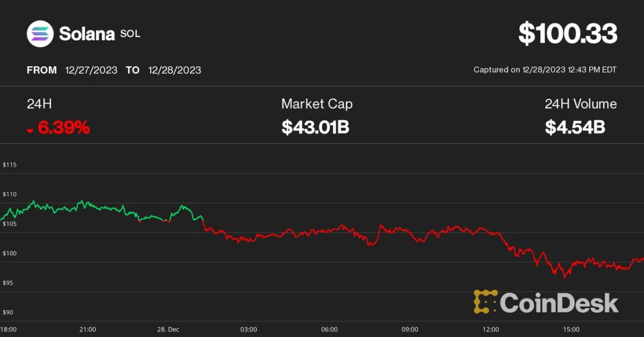Screen dimensions: 644x337
Task: Click the 28. Dec x-axis marker
Action: pos(168,329)
